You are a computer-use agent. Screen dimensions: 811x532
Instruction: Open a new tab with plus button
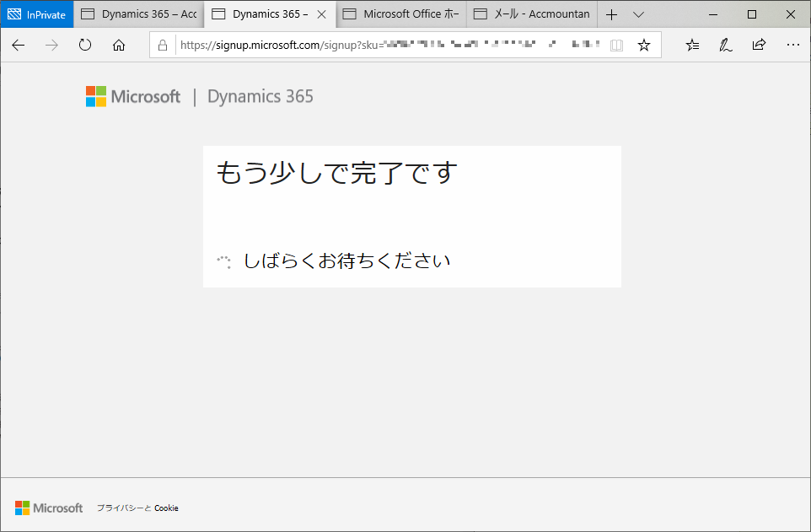(611, 15)
